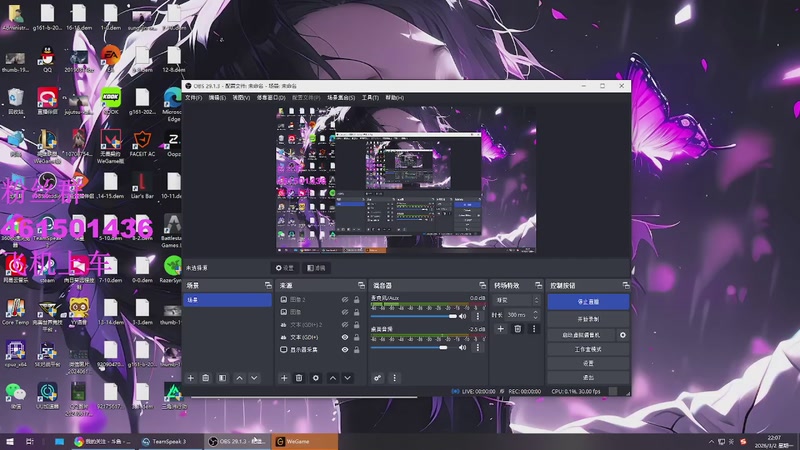Screen dimensions: 800x450
Task: Add a scene transition with plus icon
Action: [x=501, y=329]
